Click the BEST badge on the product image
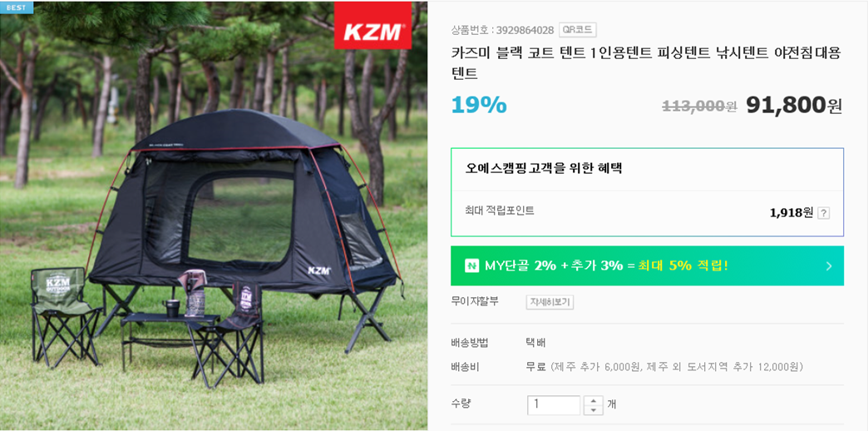 point(17,7)
